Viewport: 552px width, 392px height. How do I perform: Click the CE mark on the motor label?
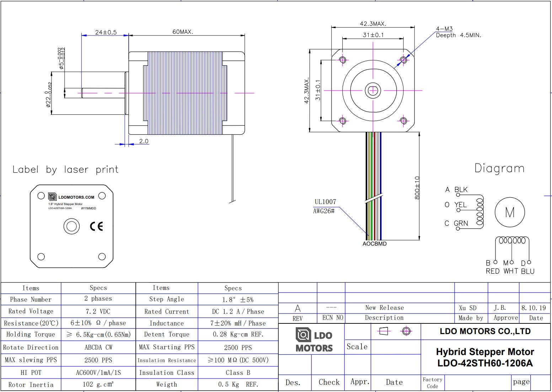(x=96, y=226)
